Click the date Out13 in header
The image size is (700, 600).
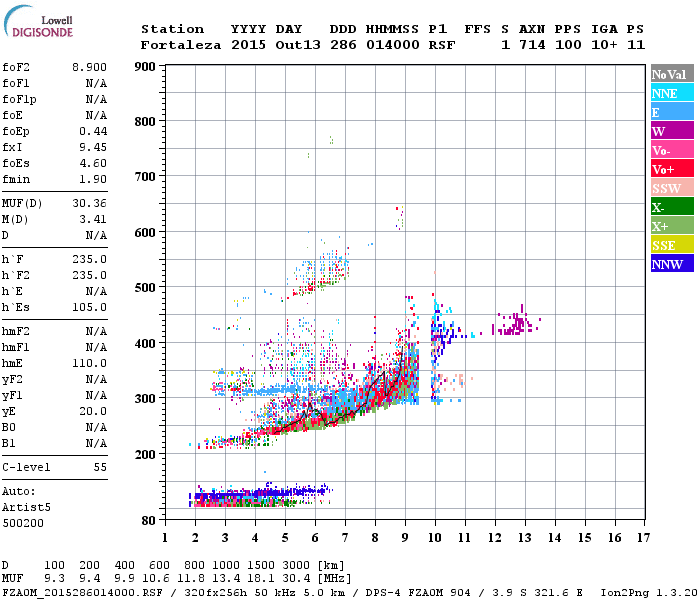pos(298,45)
